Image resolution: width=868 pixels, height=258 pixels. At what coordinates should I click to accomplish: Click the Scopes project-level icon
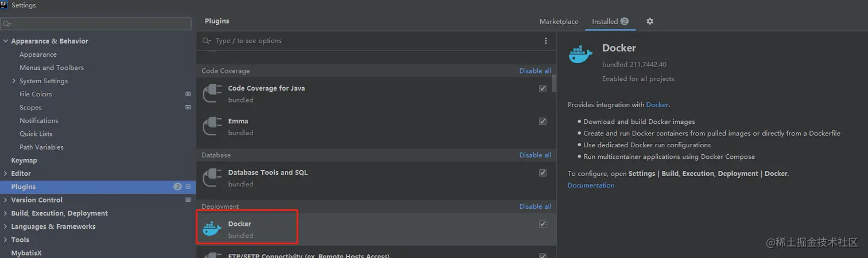pyautogui.click(x=188, y=107)
